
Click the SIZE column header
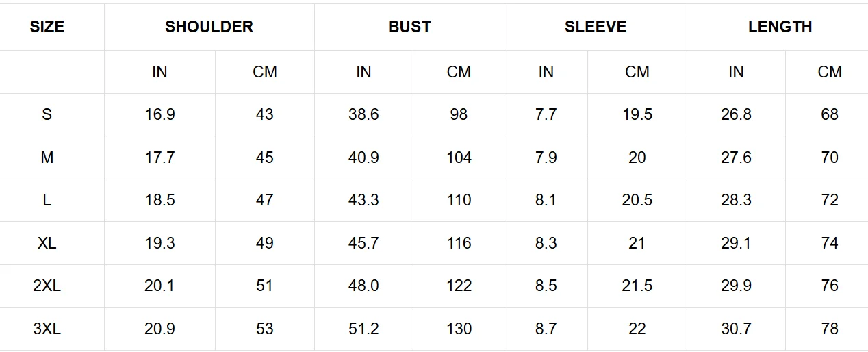tap(47, 27)
